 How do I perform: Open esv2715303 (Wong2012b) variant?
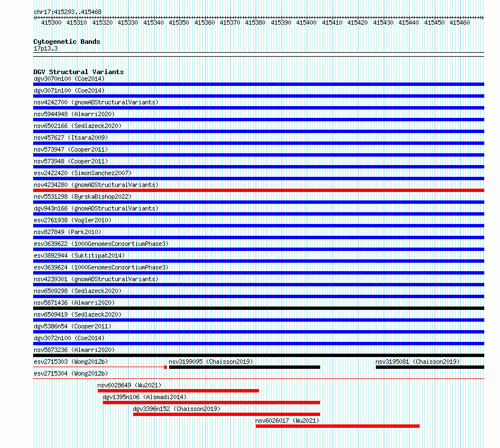[71, 362]
